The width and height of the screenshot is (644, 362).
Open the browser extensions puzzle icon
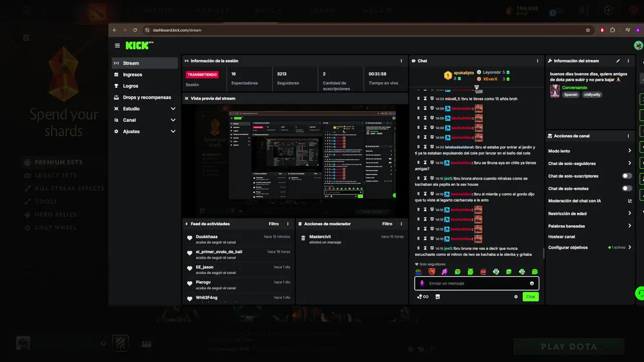612,30
